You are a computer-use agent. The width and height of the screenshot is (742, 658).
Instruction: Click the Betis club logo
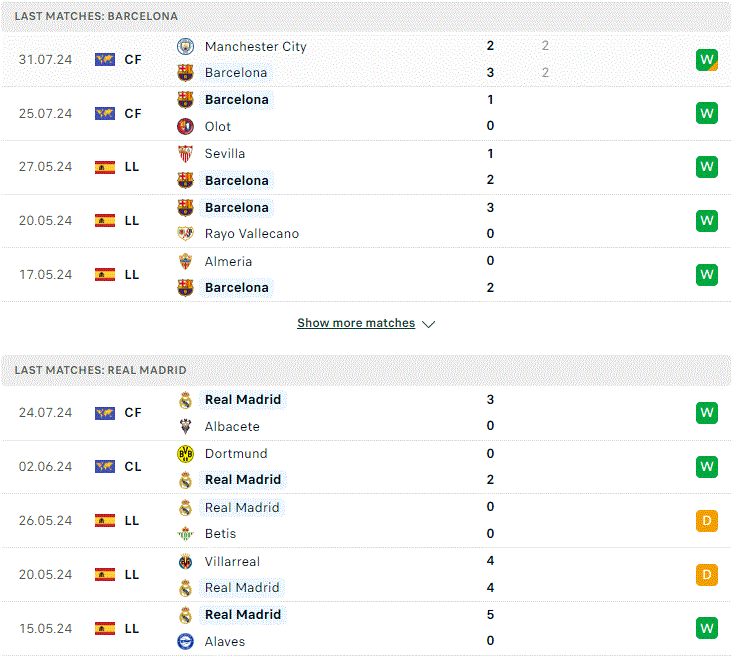(x=185, y=534)
